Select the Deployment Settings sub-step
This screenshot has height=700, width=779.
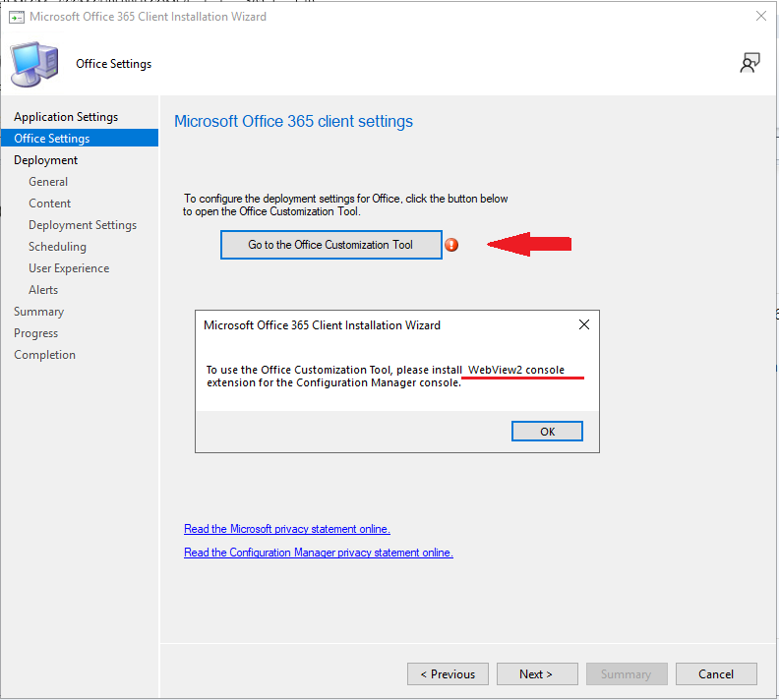click(83, 225)
